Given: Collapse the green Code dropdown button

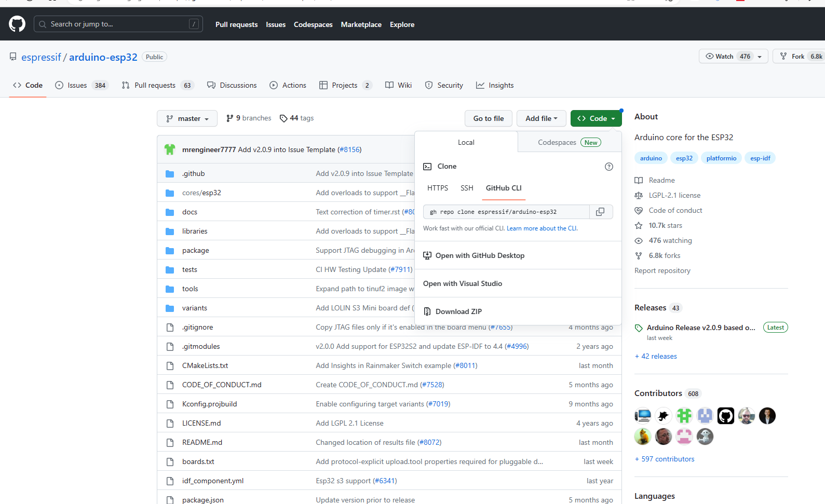Looking at the screenshot, I should tap(596, 118).
